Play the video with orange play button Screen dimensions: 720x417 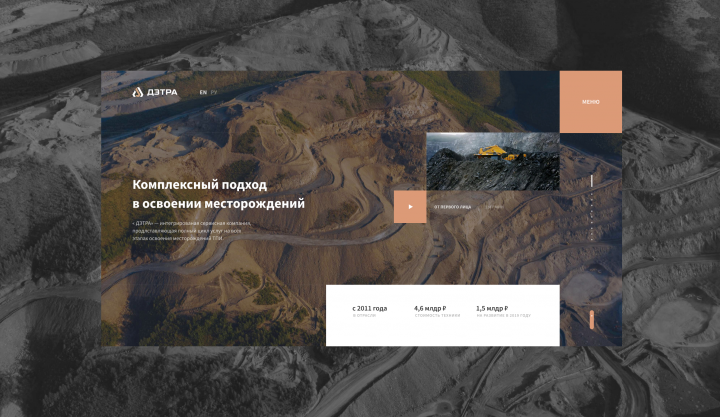[x=410, y=207]
